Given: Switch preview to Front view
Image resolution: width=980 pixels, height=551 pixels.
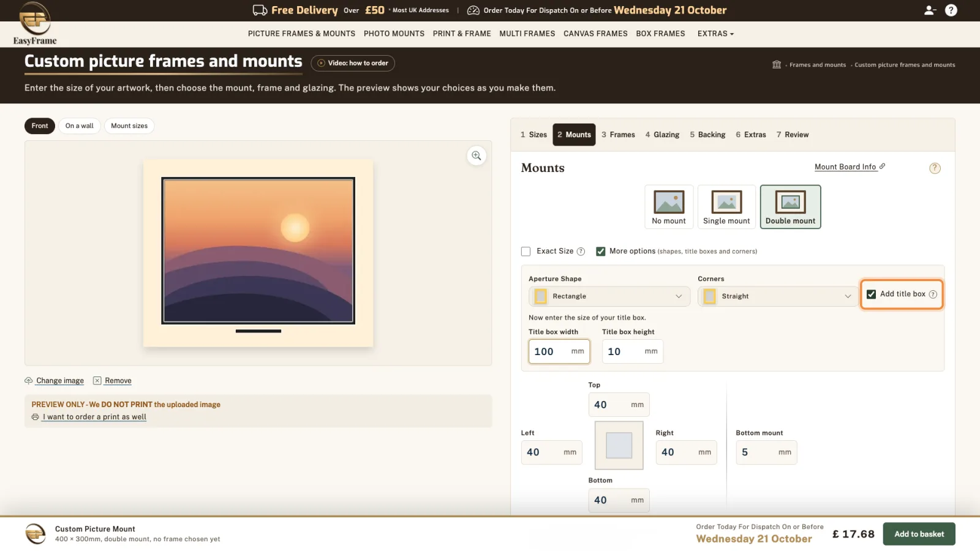Looking at the screenshot, I should tap(40, 126).
